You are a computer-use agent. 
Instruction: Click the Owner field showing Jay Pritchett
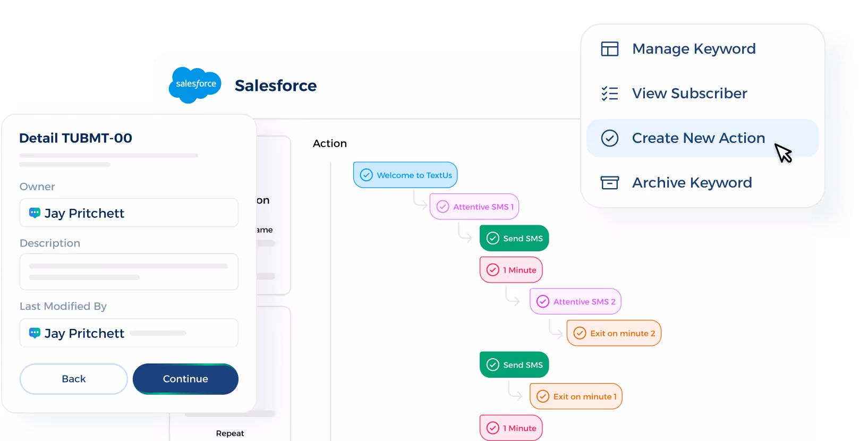[x=129, y=213]
